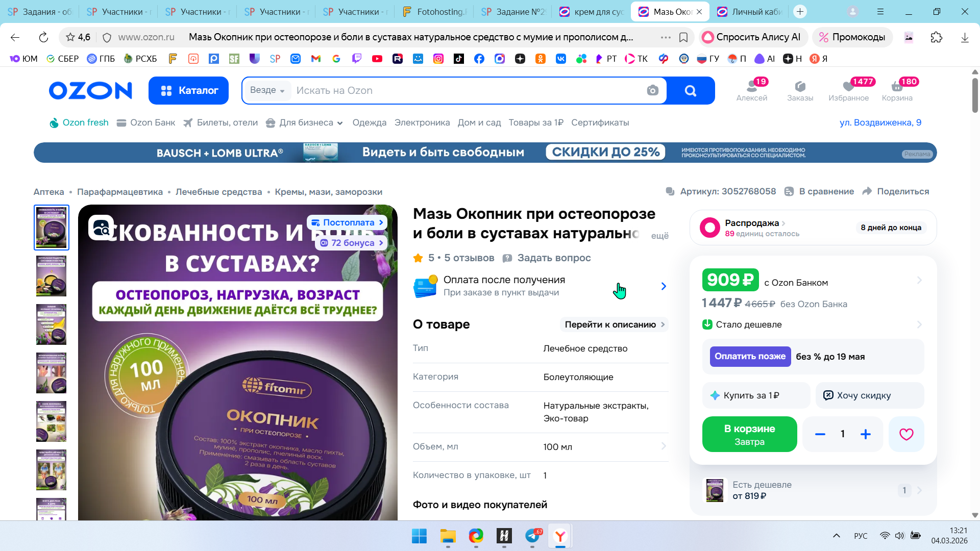980x551 pixels.
Task: Toggle the heart favorite button near cart
Action: [x=906, y=434]
